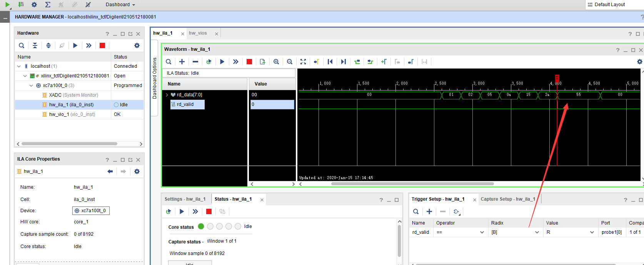Open ILA Core Properties settings gear
The width and height of the screenshot is (644, 265).
(x=137, y=171)
